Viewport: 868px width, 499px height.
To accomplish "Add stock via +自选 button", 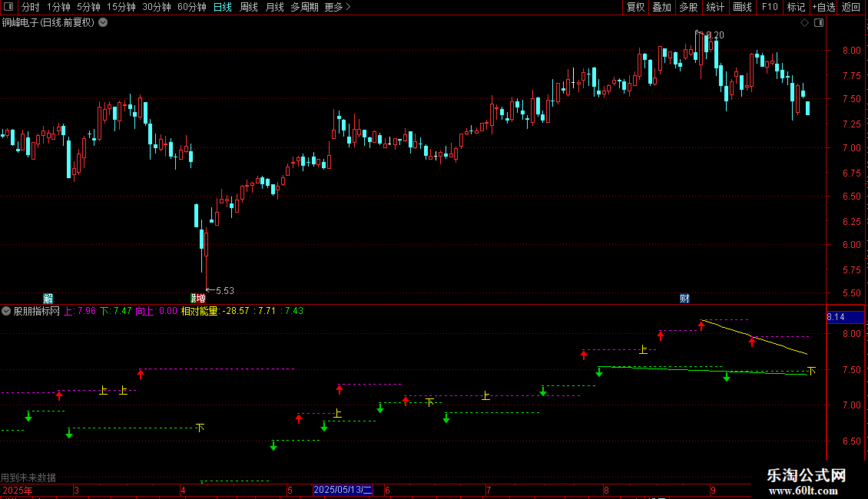I will 823,7.
